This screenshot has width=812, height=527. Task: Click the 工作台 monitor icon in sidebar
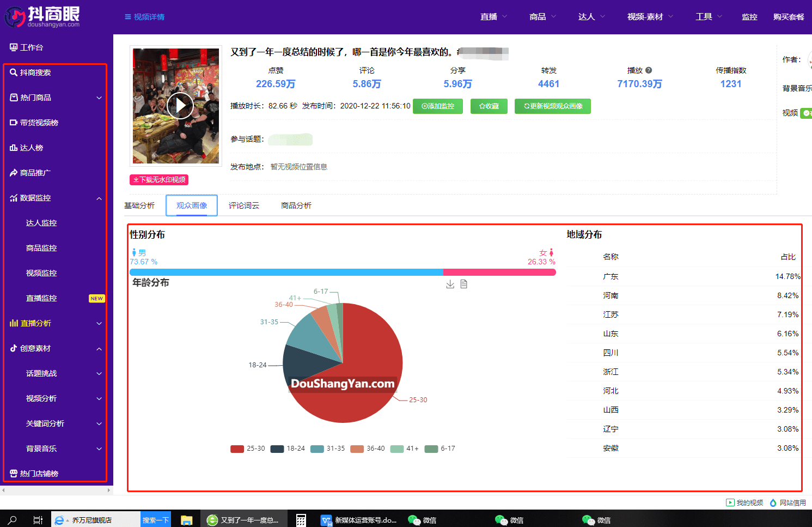click(14, 47)
